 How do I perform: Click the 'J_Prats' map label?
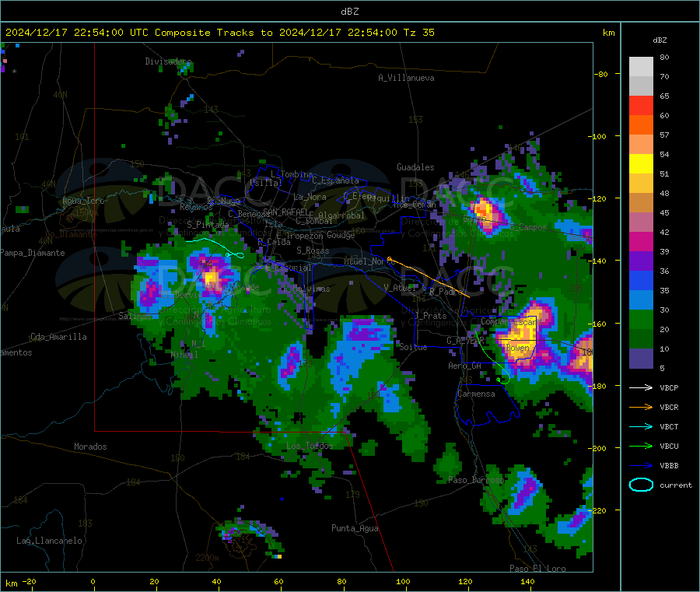[431, 316]
